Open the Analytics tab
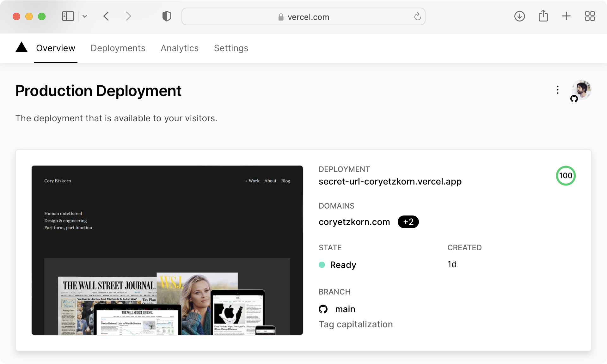Image resolution: width=607 pixels, height=364 pixels. 180,48
